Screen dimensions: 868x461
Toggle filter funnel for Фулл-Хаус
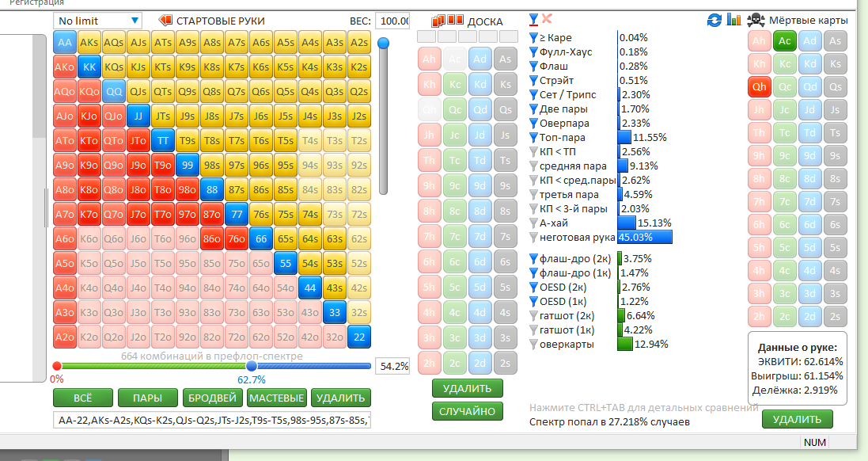click(x=533, y=52)
